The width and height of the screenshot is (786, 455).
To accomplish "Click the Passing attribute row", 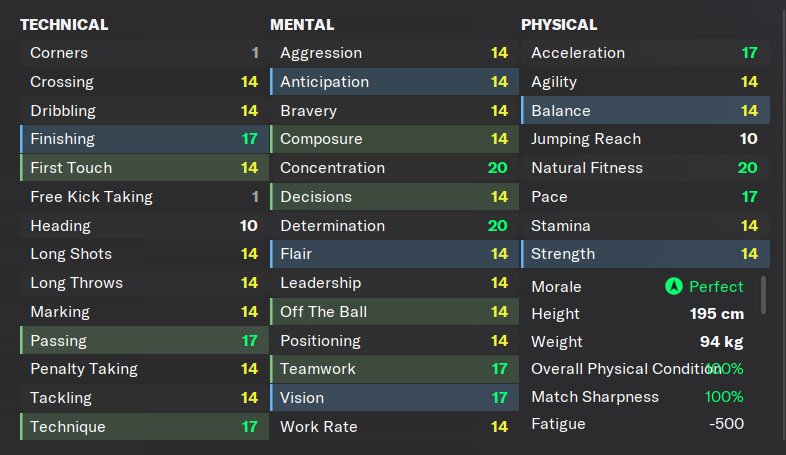I will pyautogui.click(x=144, y=341).
